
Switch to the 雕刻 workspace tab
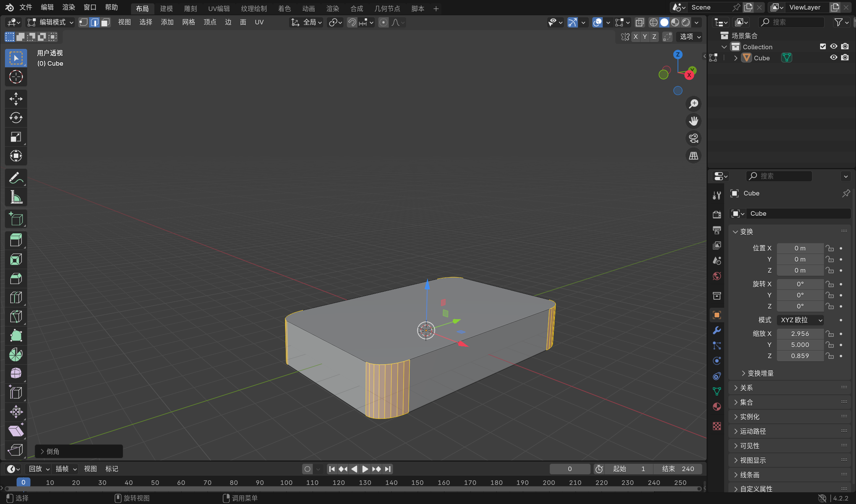[x=190, y=8]
